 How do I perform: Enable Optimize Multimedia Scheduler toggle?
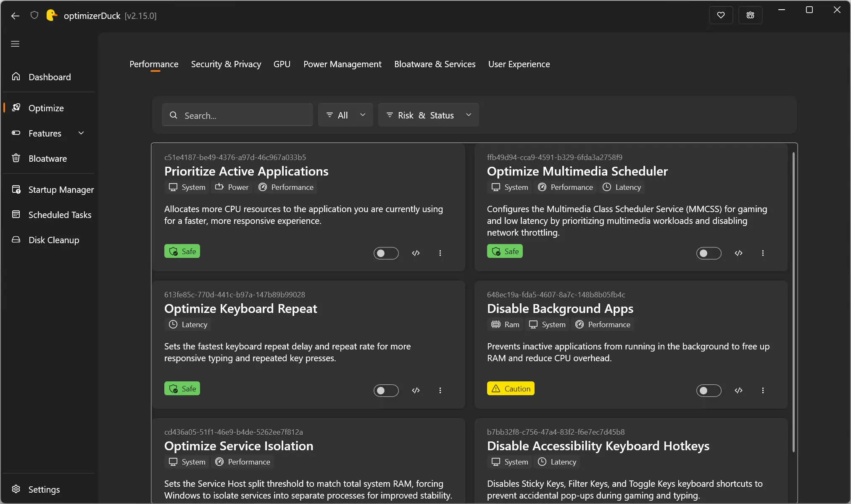[x=709, y=253]
